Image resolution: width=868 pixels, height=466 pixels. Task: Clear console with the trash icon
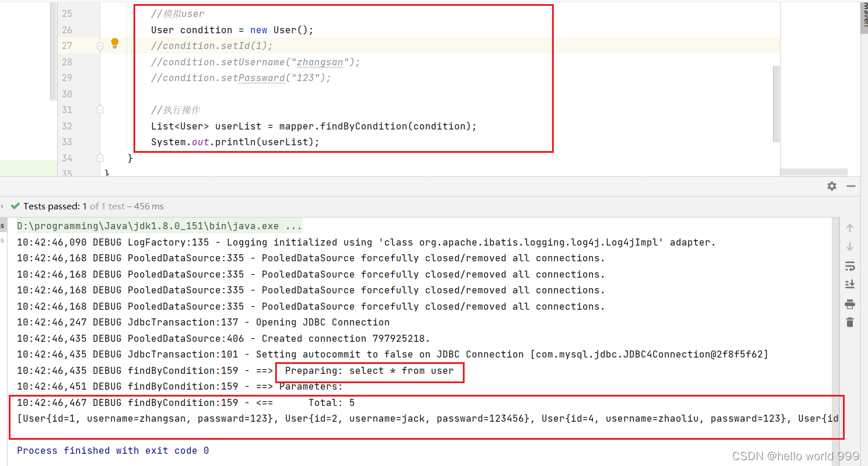pos(849,322)
